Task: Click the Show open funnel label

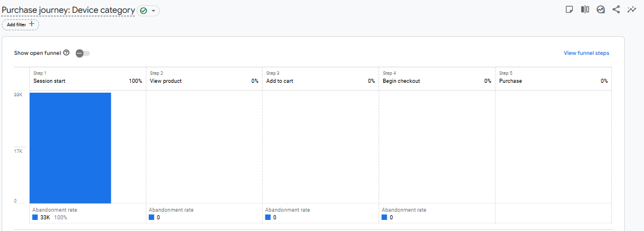Action: pyautogui.click(x=37, y=52)
